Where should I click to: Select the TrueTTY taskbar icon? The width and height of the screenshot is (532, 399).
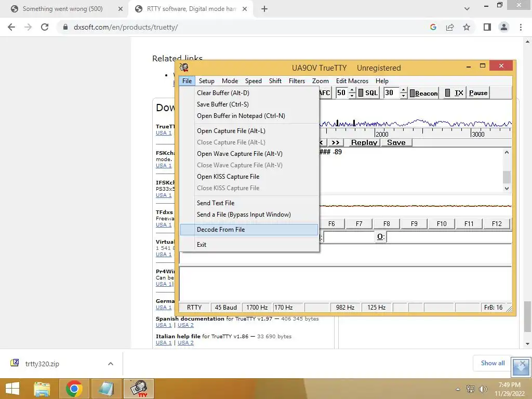(138, 389)
